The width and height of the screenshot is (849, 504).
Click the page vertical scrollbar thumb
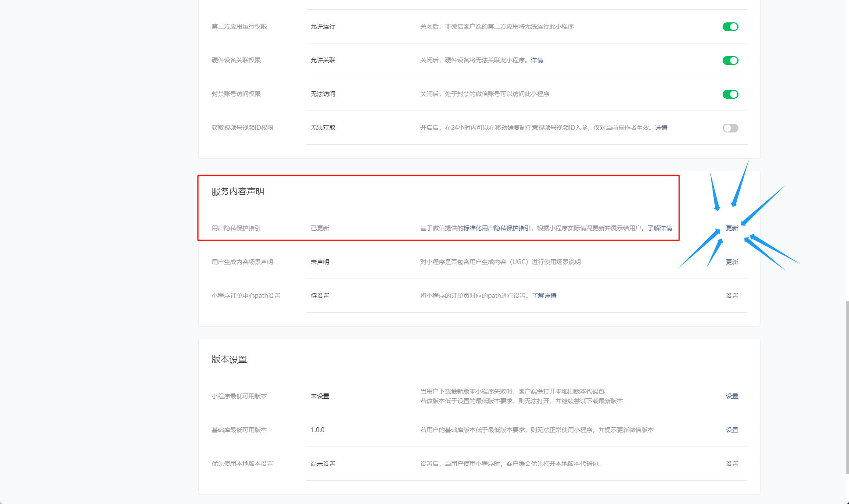point(847,386)
